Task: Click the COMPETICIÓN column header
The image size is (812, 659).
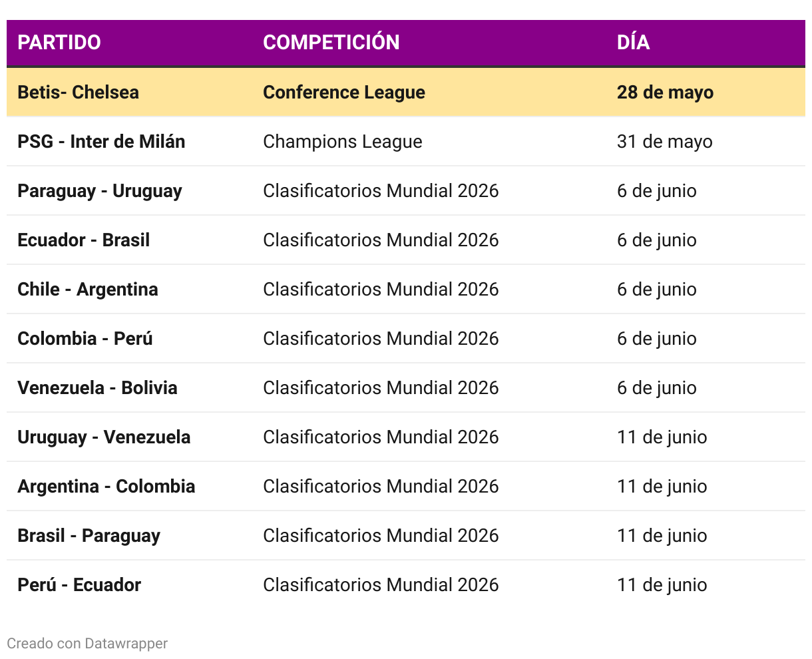Action: click(x=331, y=43)
